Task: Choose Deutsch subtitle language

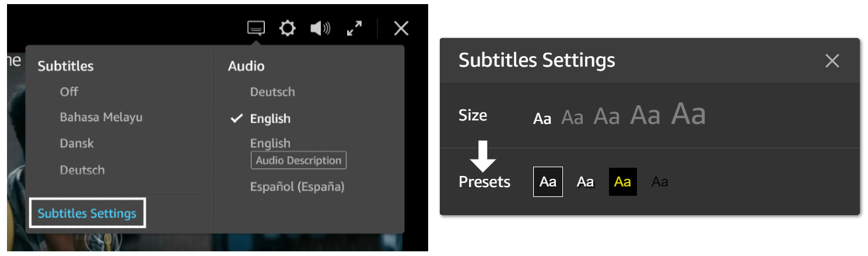Action: [82, 170]
